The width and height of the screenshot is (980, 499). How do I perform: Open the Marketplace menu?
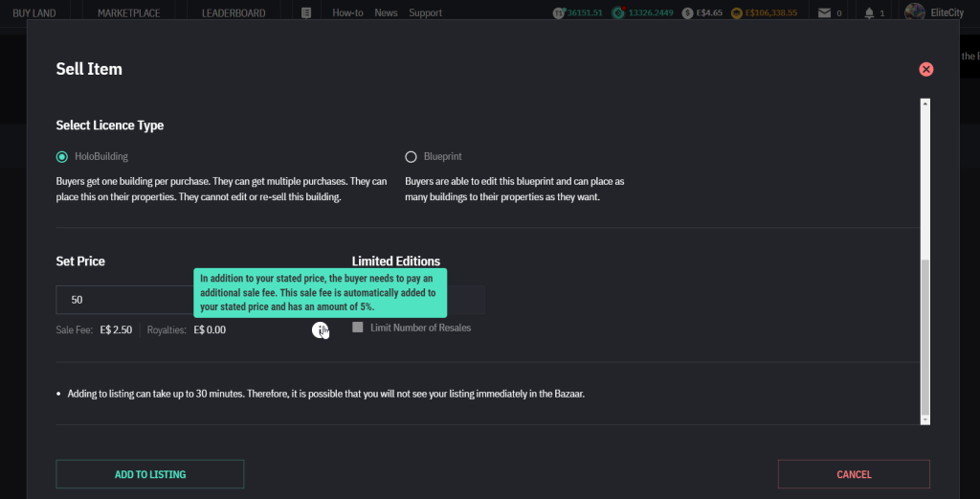(x=129, y=13)
